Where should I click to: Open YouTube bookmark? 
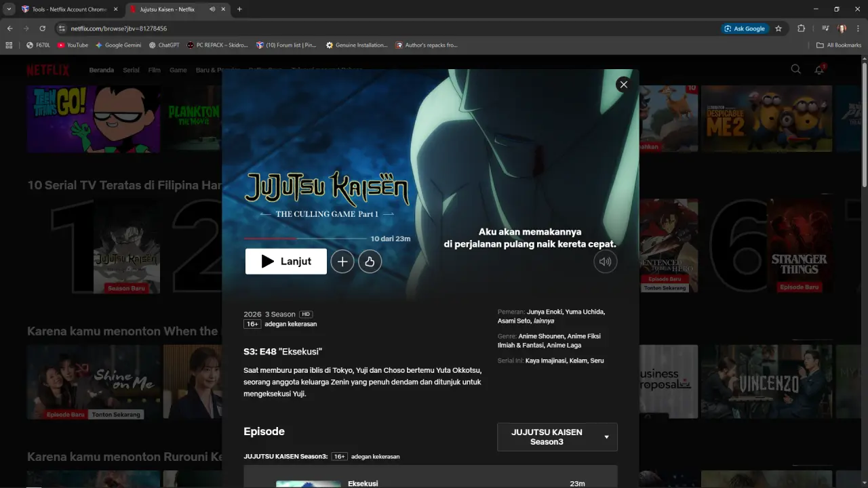point(73,45)
